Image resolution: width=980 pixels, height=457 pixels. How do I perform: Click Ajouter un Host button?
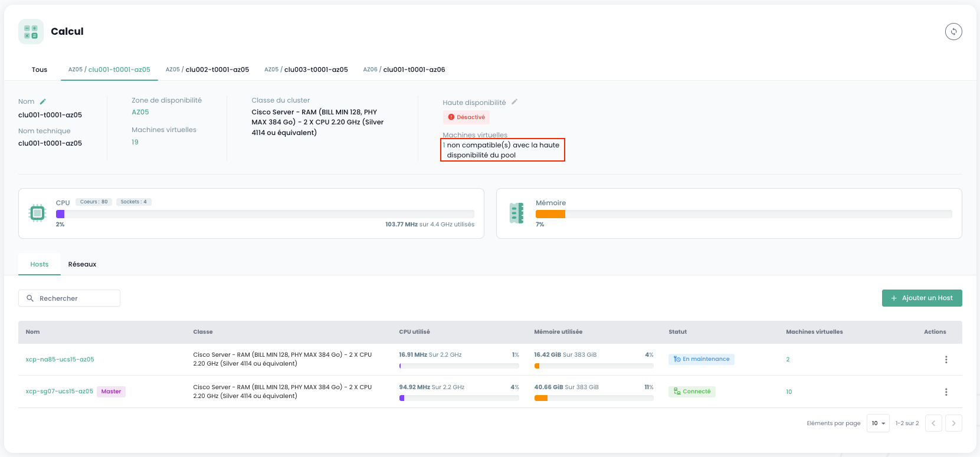pyautogui.click(x=922, y=298)
